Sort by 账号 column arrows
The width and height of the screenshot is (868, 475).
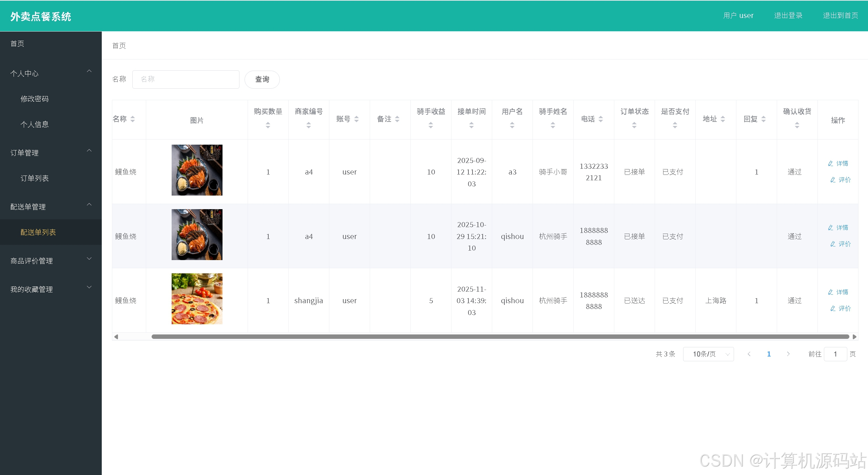click(x=356, y=119)
